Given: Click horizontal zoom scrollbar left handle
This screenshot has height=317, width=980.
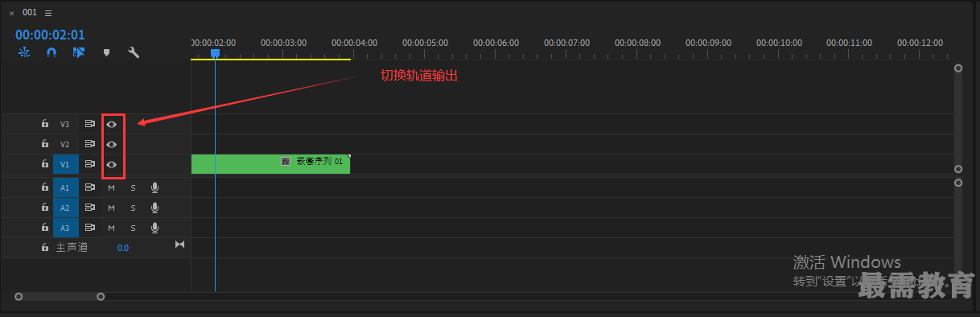Looking at the screenshot, I should [18, 297].
